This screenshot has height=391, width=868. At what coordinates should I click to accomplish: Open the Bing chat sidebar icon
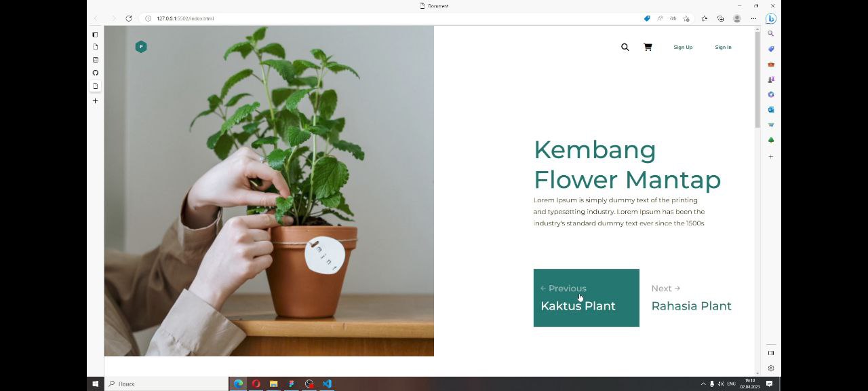tap(771, 18)
